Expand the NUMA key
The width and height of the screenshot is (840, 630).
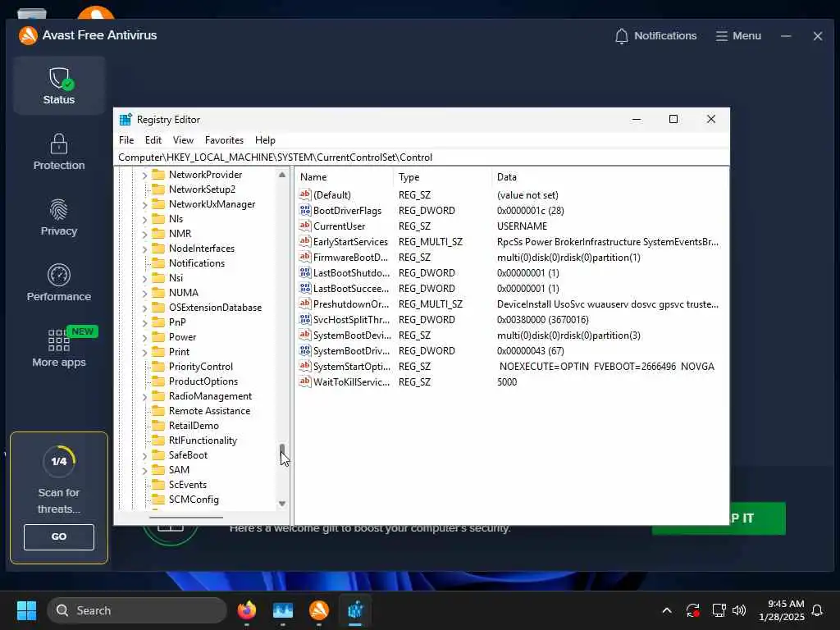click(144, 294)
